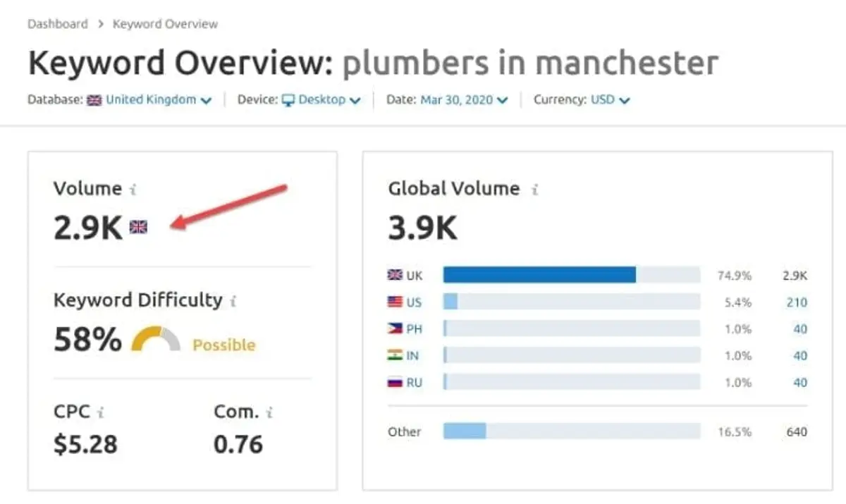Click the UK flag beside 2.9K volume
Image resolution: width=846 pixels, height=504 pixels.
(x=139, y=227)
